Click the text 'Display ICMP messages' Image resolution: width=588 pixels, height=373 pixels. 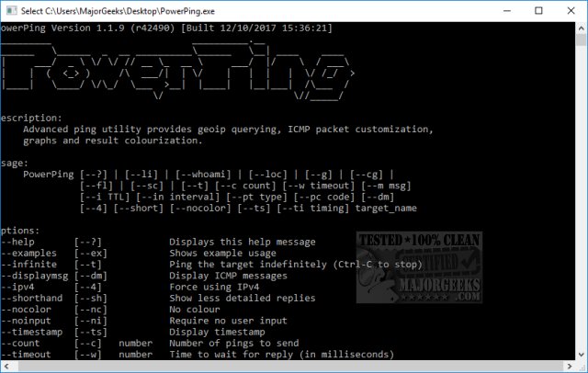click(x=229, y=276)
